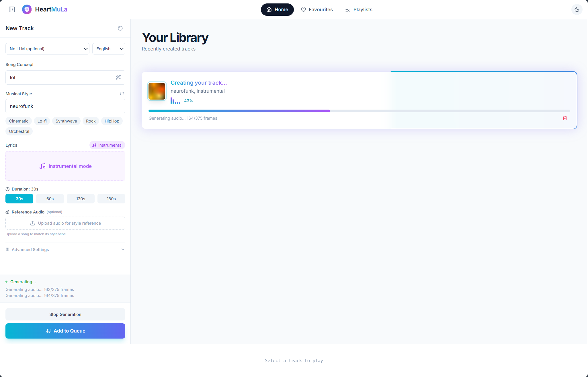Delete the generating track with trash icon
Viewport: 588px width, 377px height.
pos(565,118)
